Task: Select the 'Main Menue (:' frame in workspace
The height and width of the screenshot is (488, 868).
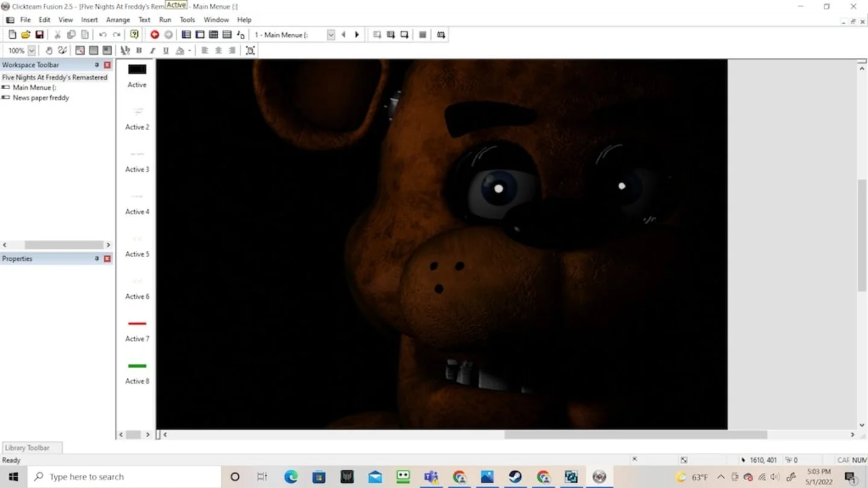Action: tap(34, 87)
